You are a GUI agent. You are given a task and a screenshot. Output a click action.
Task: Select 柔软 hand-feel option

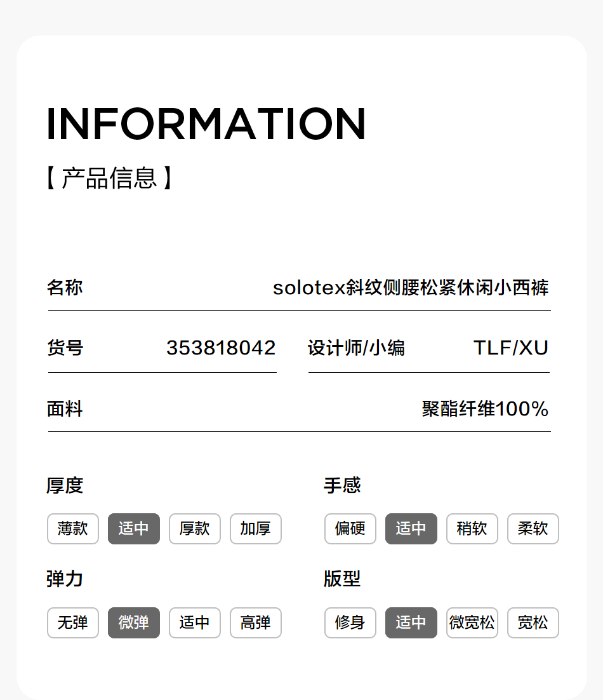click(x=533, y=528)
